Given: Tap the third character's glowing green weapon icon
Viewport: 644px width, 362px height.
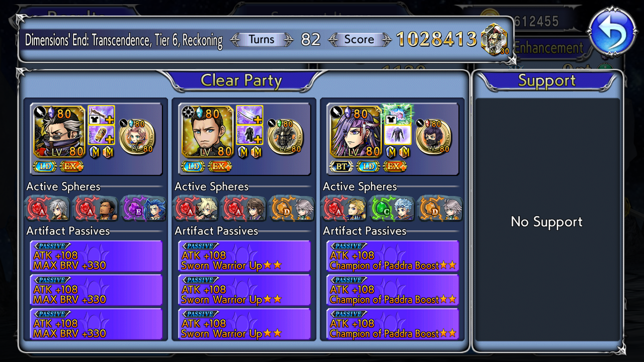Looking at the screenshot, I should click(x=398, y=115).
